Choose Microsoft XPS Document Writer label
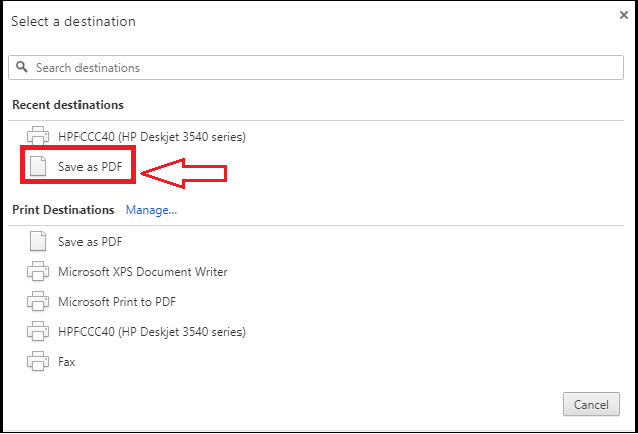638x434 pixels. [x=142, y=272]
